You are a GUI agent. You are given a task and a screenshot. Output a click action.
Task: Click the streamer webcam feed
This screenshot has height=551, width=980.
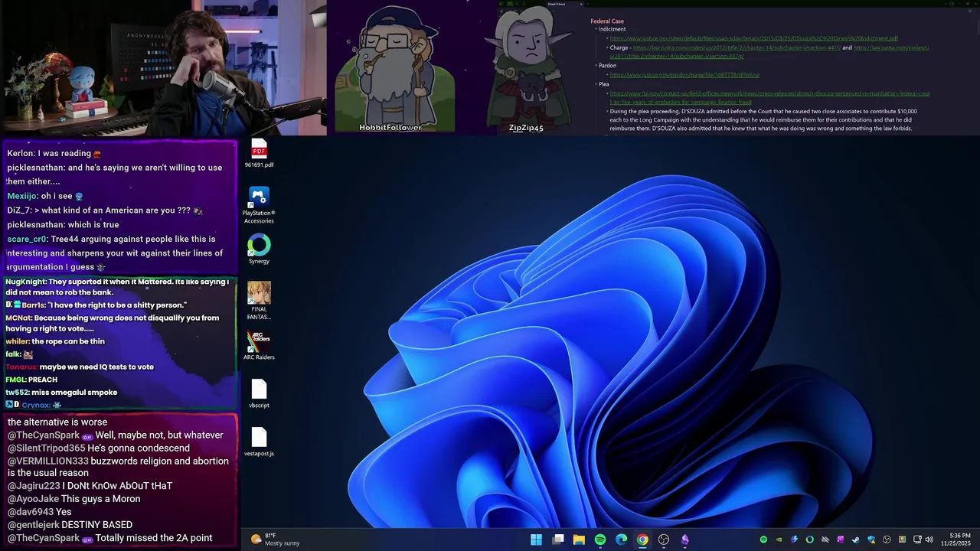[x=163, y=67]
